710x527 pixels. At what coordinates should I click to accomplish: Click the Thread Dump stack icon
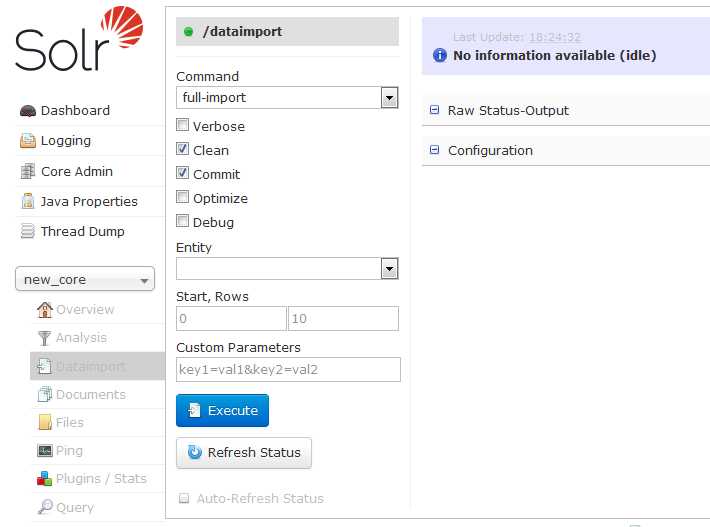(x=28, y=231)
